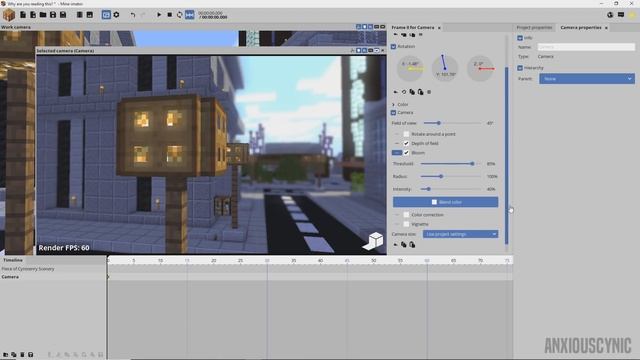Click the Z rotation wheel

coord(480,68)
